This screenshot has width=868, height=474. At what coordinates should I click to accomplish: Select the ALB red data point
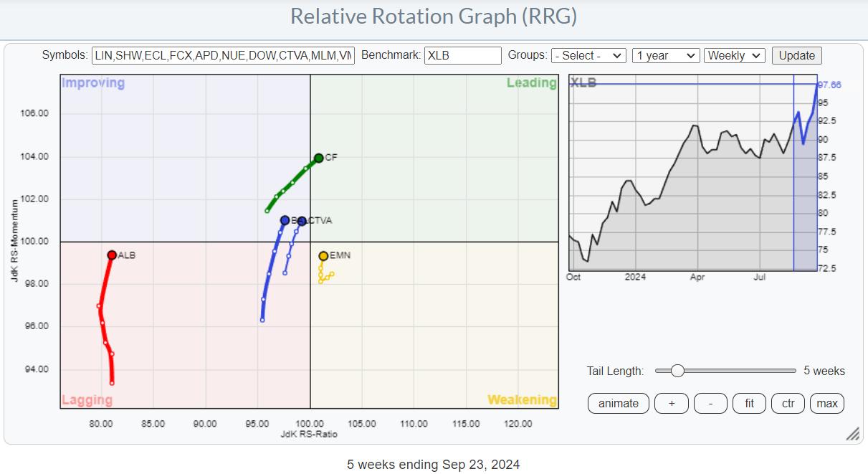(112, 255)
